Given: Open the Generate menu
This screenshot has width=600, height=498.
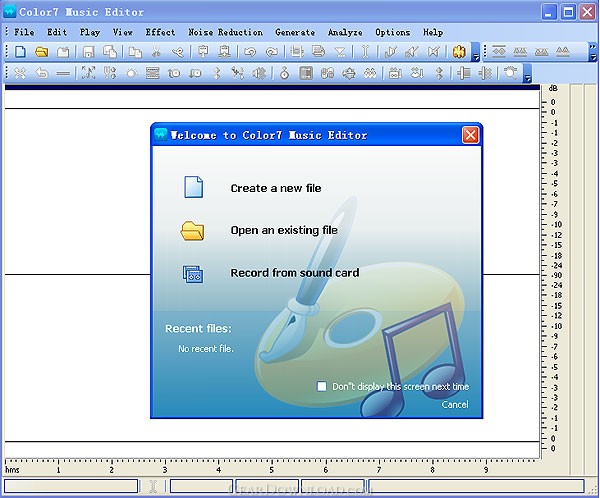Looking at the screenshot, I should pyautogui.click(x=295, y=32).
